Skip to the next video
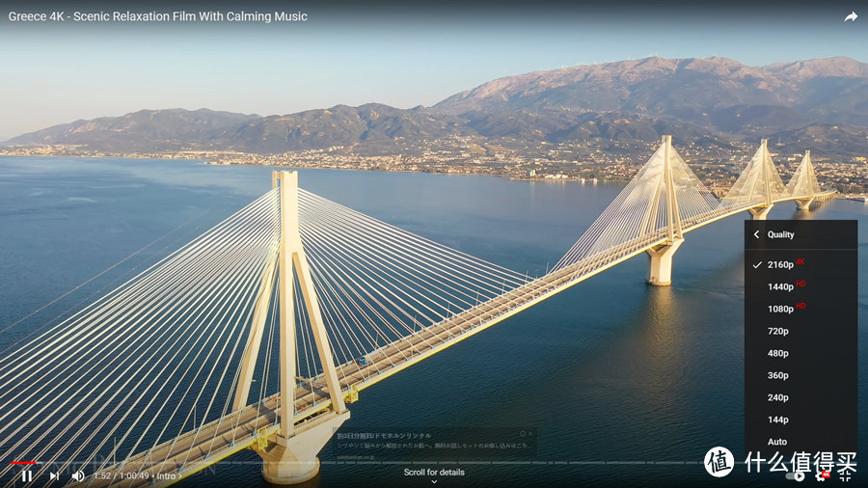The height and width of the screenshot is (488, 868). pos(54,475)
